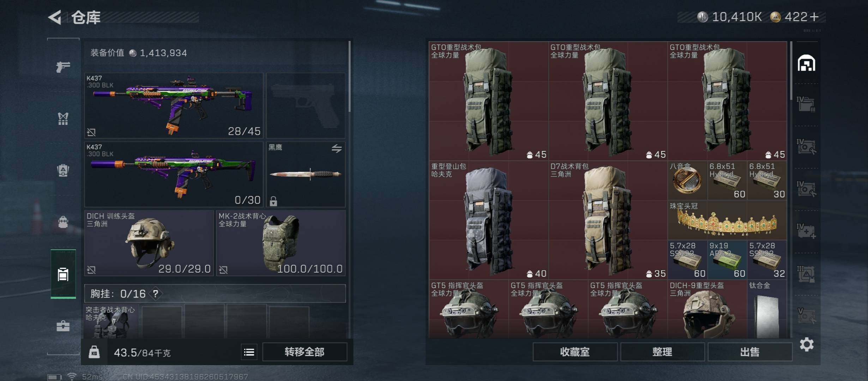Add currency with the plus beside 422

point(814,17)
